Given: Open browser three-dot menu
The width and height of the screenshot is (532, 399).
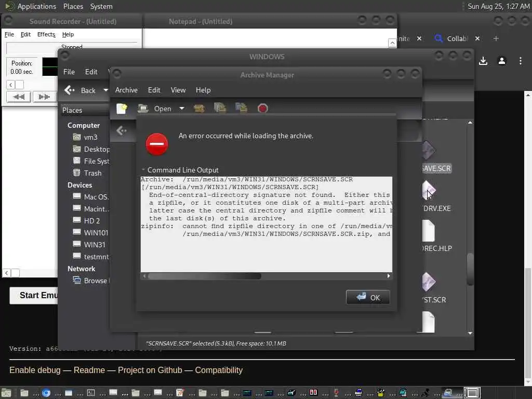Looking at the screenshot, I should pyautogui.click(x=521, y=61).
